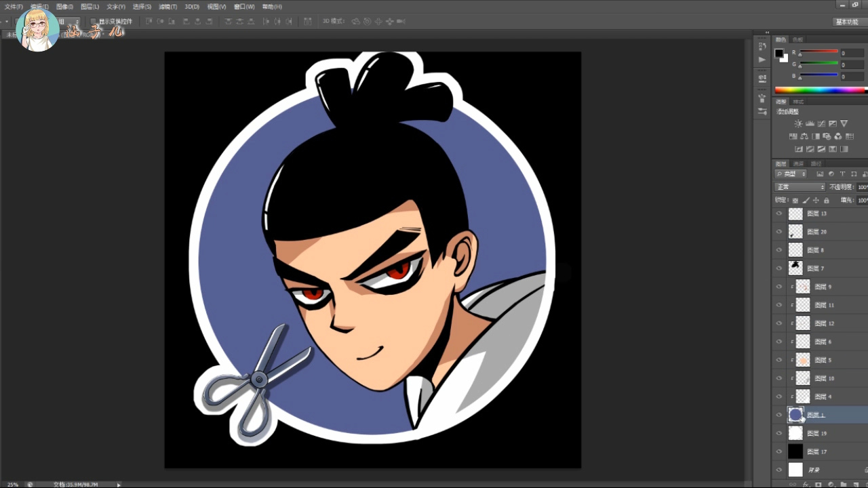Select layer 图层 17 thumbnail
Image resolution: width=868 pixels, height=488 pixels.
pos(795,451)
